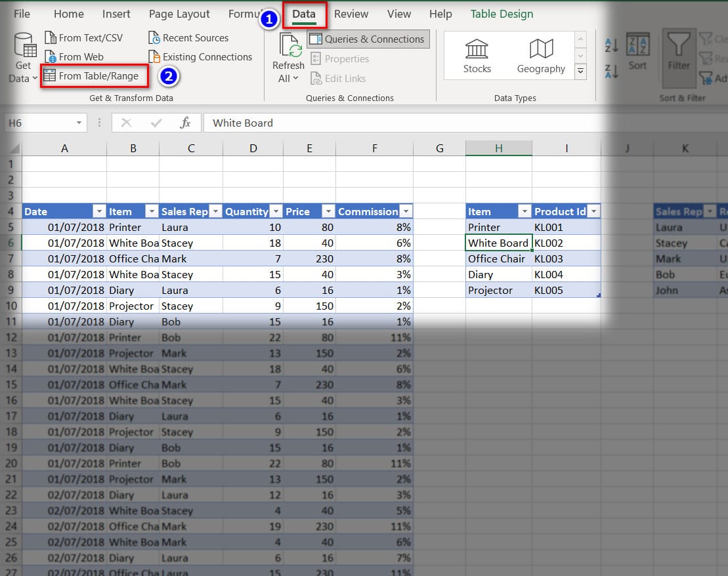Open the Commission column filter dropdown
Screen dimensions: 728x576
click(x=406, y=211)
